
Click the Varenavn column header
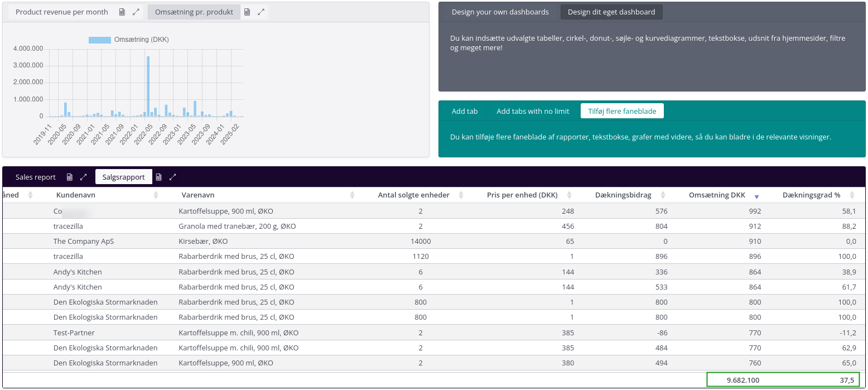[x=198, y=195]
